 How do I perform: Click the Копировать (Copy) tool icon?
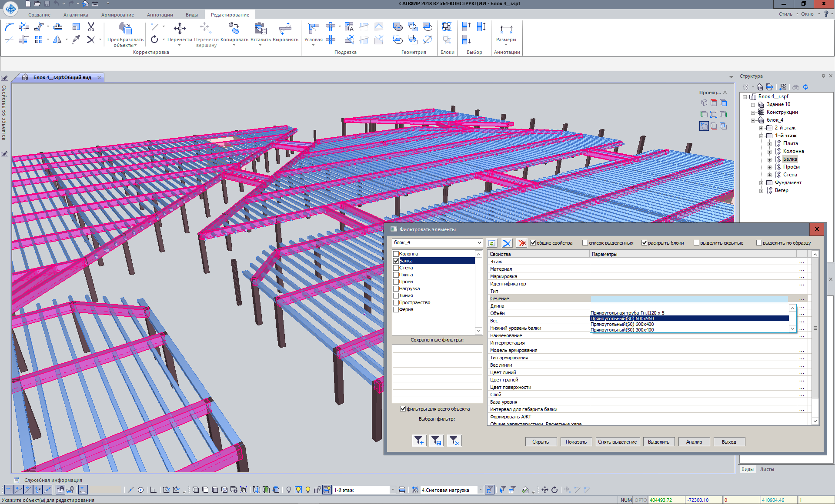(x=234, y=29)
